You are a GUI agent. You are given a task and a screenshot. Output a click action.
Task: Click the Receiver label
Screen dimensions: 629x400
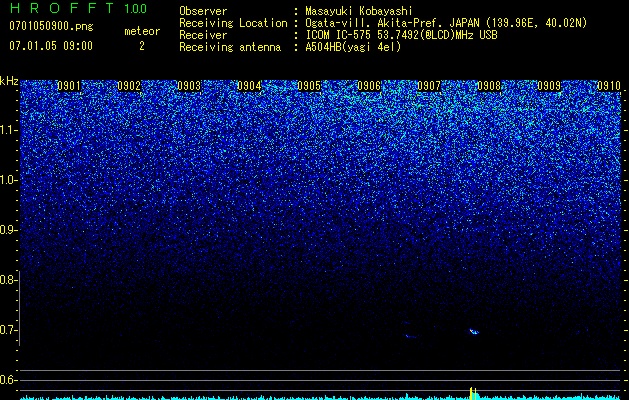(203, 35)
